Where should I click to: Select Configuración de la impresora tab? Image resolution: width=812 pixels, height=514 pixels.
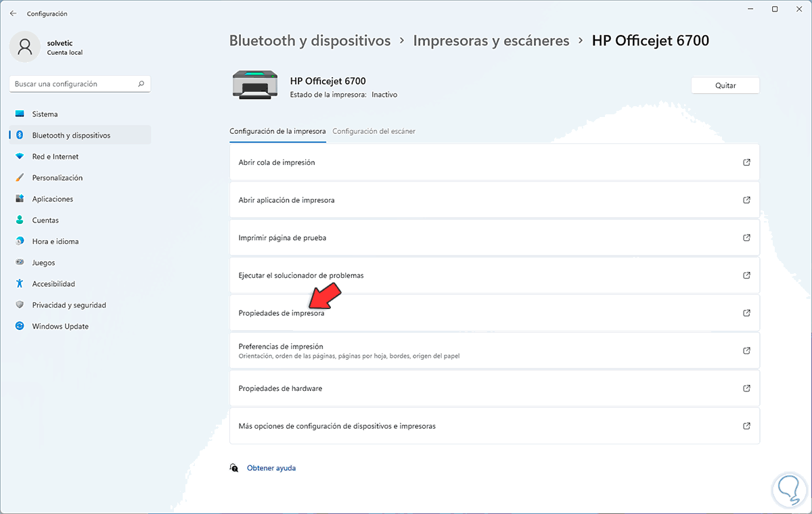tap(277, 131)
